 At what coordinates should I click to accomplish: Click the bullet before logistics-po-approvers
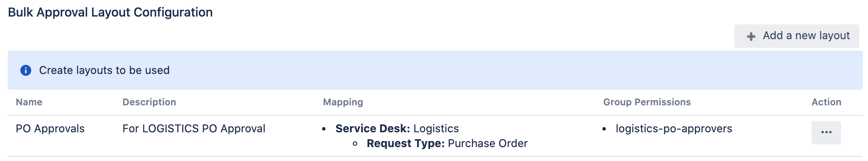coord(604,129)
